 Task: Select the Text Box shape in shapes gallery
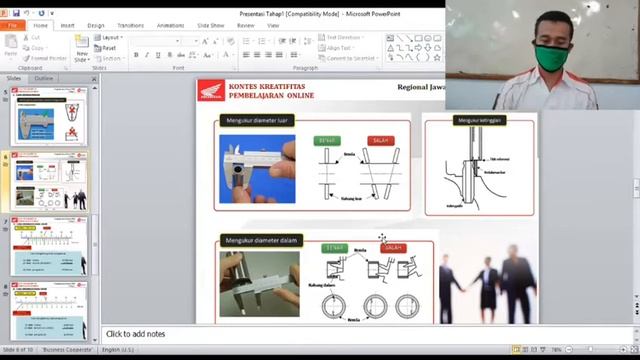click(390, 38)
